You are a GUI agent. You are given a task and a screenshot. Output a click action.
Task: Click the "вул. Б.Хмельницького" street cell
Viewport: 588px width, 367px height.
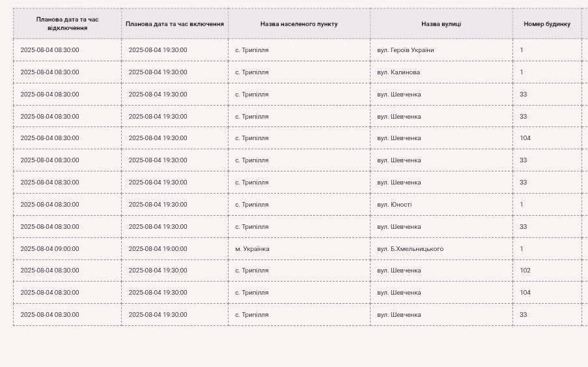410,249
